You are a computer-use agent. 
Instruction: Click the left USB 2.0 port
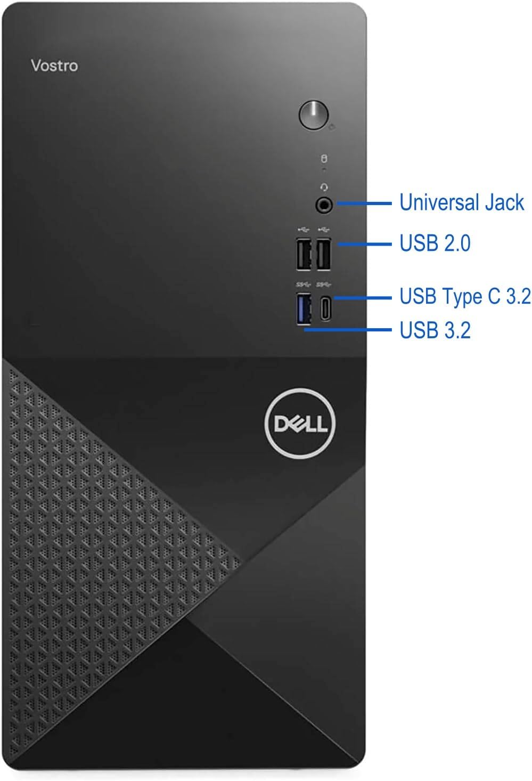point(304,254)
